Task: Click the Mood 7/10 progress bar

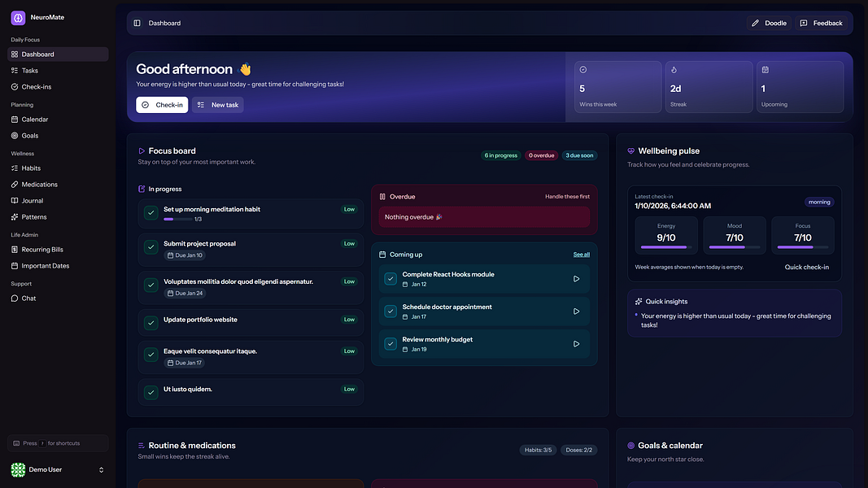Action: (x=735, y=247)
